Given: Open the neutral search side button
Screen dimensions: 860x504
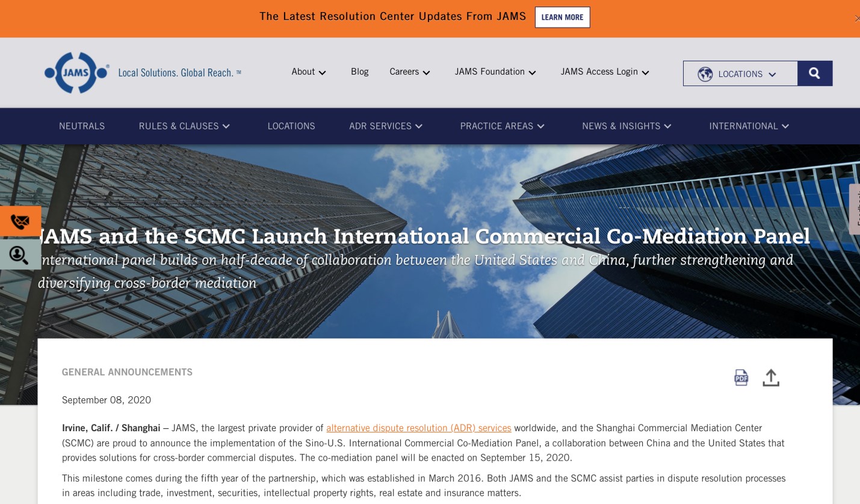Looking at the screenshot, I should (20, 255).
